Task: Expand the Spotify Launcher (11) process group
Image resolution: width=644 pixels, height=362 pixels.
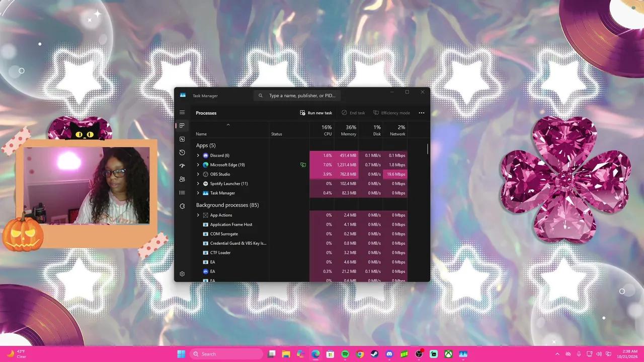Action: pos(198,184)
